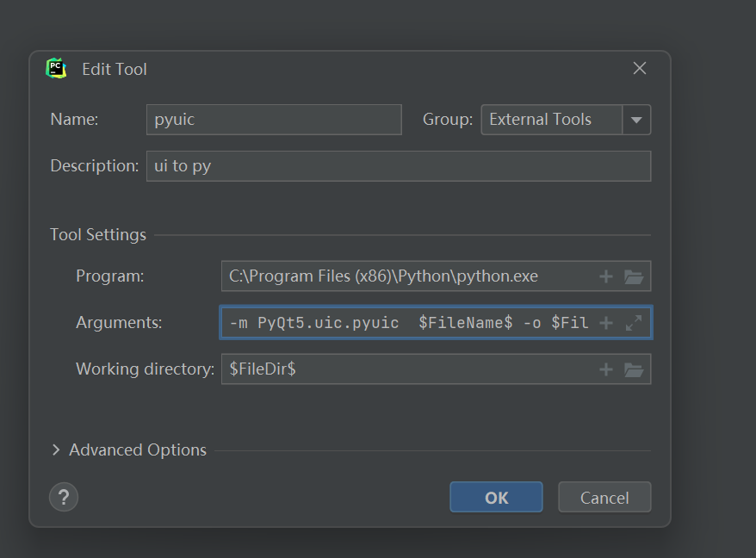This screenshot has width=756, height=558.
Task: Confirm tool settings with OK
Action: click(x=496, y=497)
